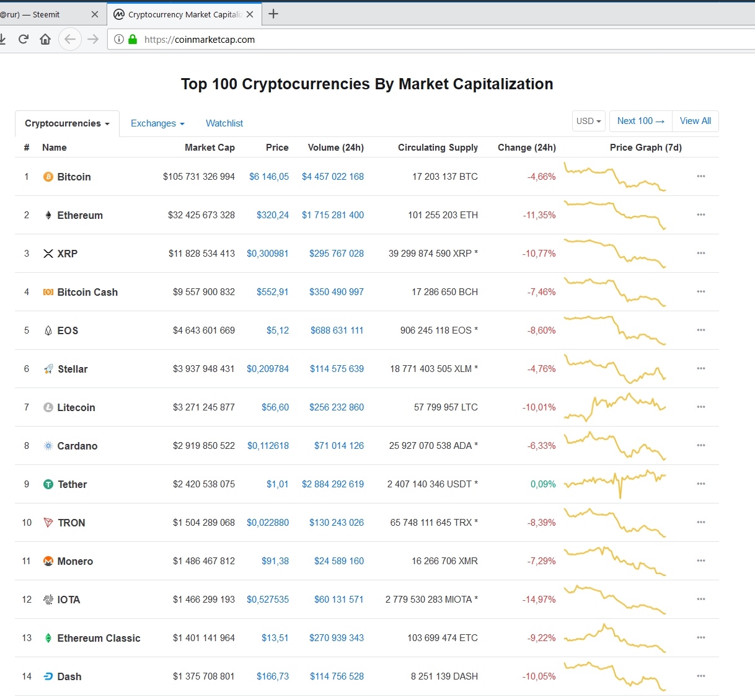The height and width of the screenshot is (700, 755).
Task: Click the Monero logo icon
Action: pyautogui.click(x=48, y=561)
